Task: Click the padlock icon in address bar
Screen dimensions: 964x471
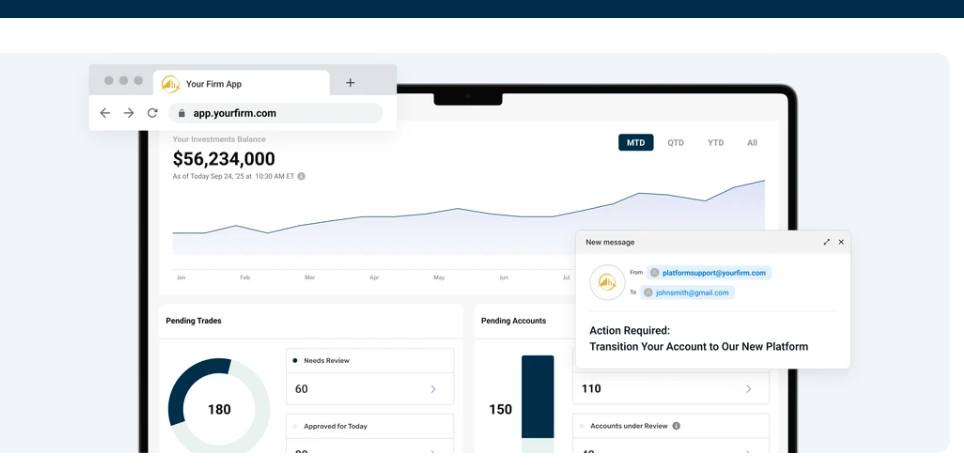Action: click(x=181, y=114)
